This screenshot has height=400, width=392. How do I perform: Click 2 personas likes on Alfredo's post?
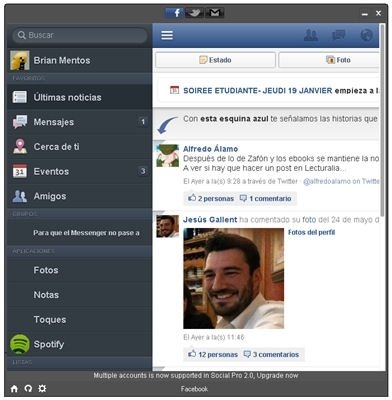pyautogui.click(x=211, y=198)
